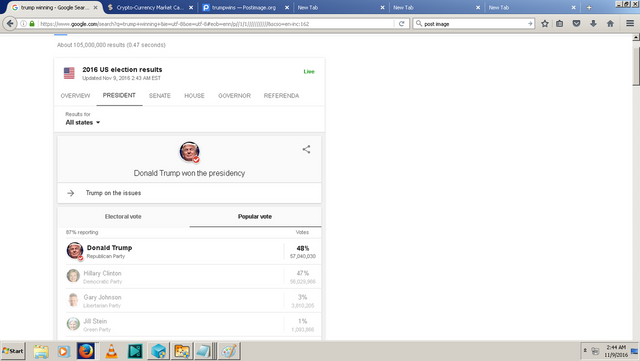The width and height of the screenshot is (640, 361).
Task: Click the Trump on the issues arrow icon
Action: pos(71,193)
